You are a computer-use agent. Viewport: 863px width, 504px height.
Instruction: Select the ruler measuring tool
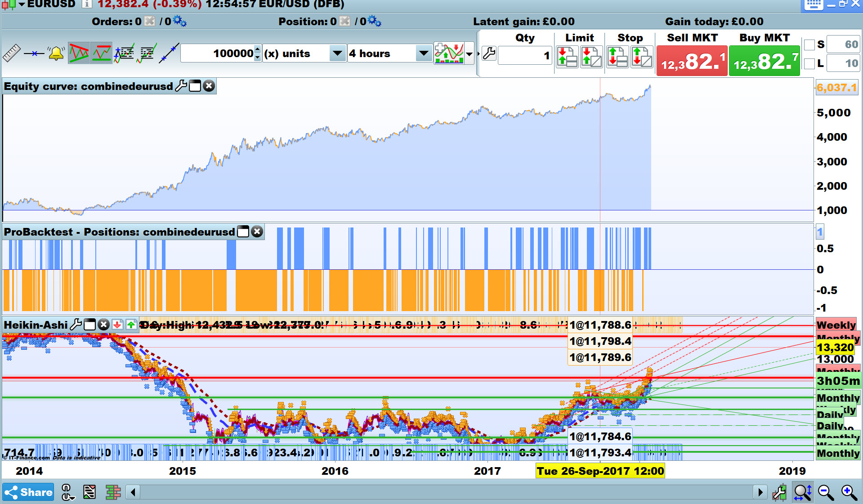pyautogui.click(x=12, y=54)
